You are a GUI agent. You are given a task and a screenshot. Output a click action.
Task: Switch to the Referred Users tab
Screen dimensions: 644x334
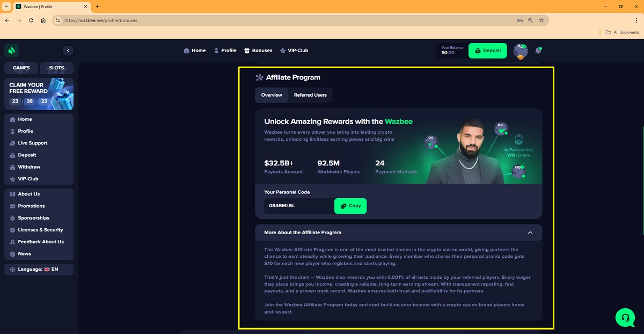point(310,95)
